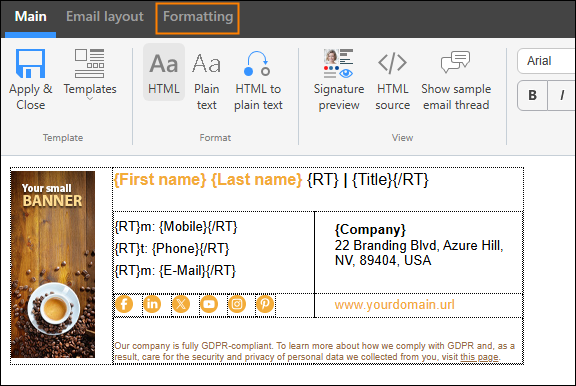The image size is (576, 386).
Task: Click the LinkedIn social icon
Action: pos(152,304)
